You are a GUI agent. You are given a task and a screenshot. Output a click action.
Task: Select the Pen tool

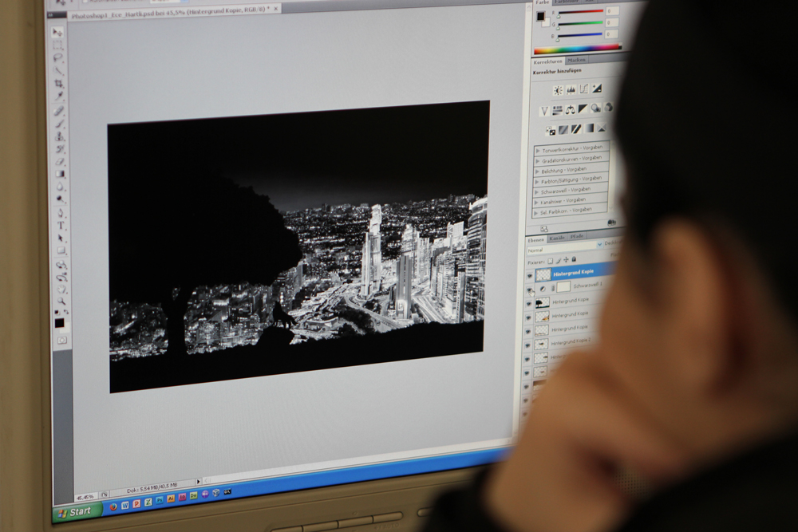tap(61, 213)
